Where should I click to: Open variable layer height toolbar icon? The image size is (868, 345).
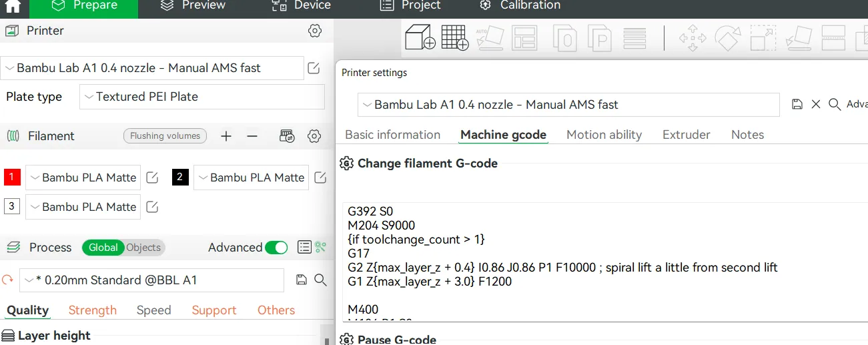click(x=634, y=37)
